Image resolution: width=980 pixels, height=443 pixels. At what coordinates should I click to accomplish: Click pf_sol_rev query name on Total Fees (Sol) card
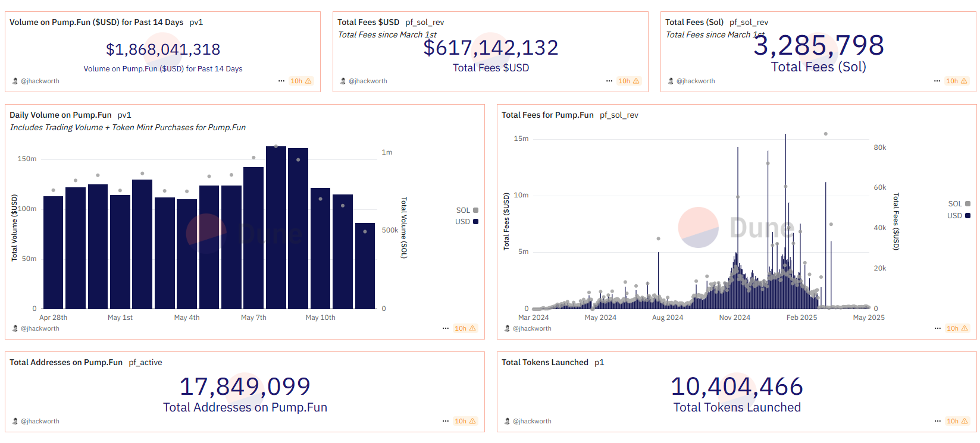click(749, 22)
